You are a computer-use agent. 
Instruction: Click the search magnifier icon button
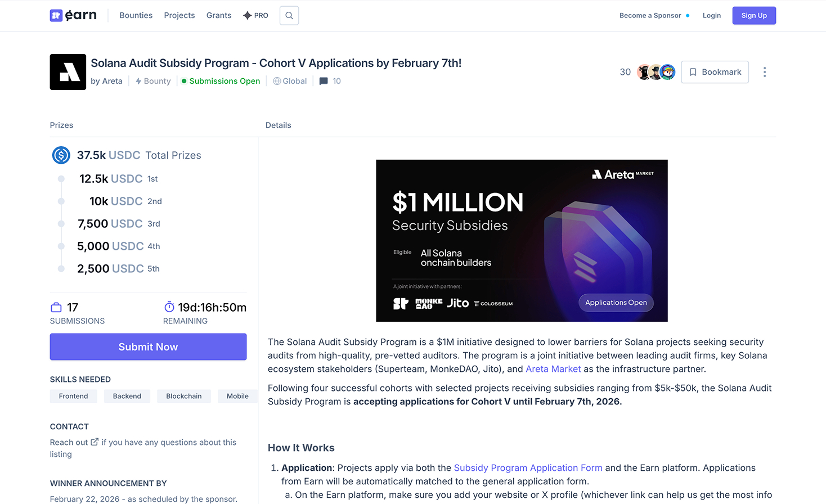click(x=289, y=16)
